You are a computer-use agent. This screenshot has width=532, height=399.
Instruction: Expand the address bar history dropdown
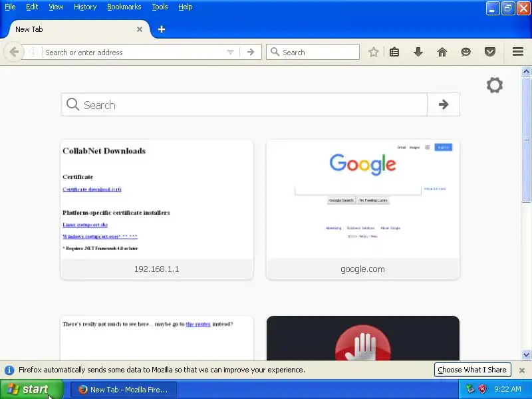[230, 53]
